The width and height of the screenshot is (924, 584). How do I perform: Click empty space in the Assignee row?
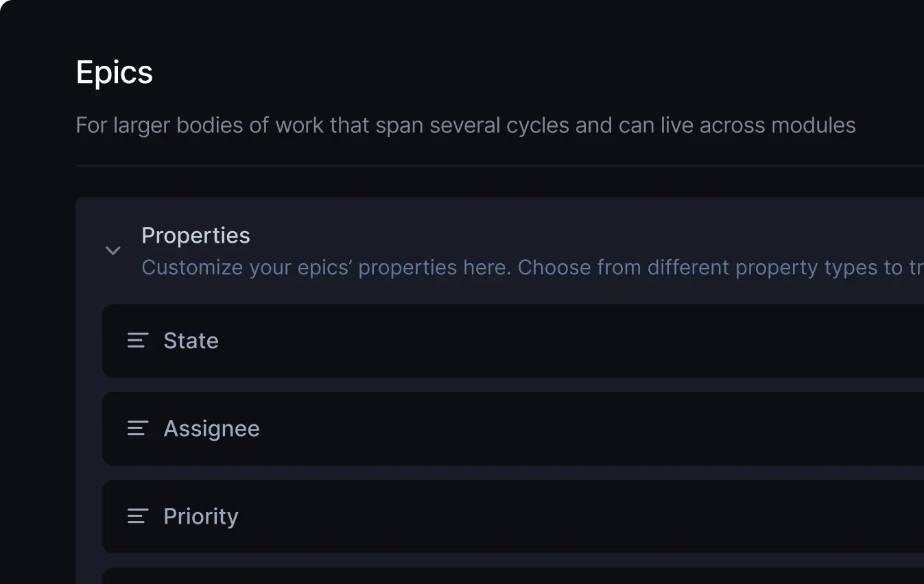[549, 428]
